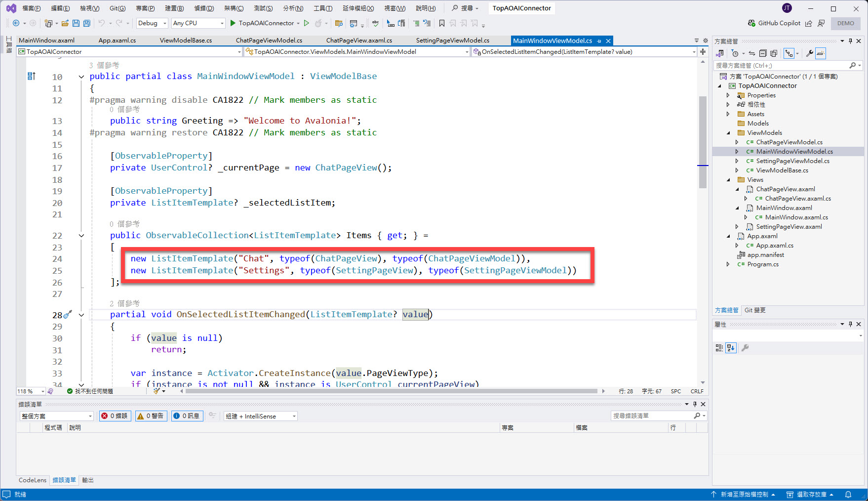This screenshot has height=501, width=868.
Task: Open the 118 % zoom dropdown
Action: (x=31, y=391)
